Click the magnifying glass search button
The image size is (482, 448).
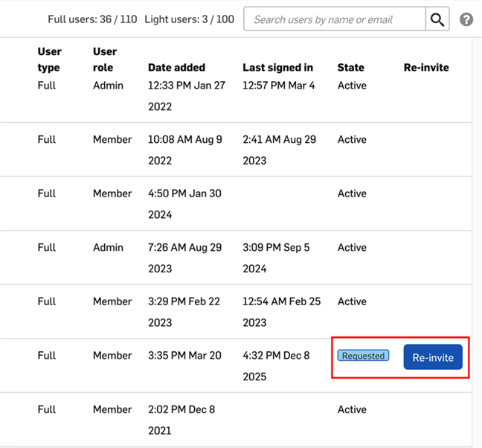coord(437,19)
